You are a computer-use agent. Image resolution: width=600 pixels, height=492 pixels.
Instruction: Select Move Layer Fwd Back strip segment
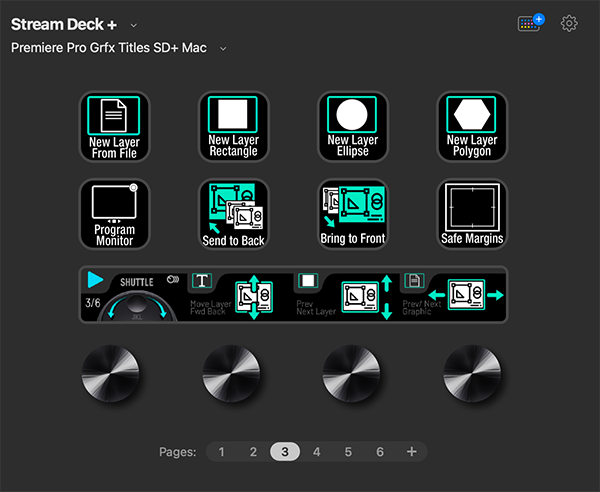pyautogui.click(x=240, y=295)
